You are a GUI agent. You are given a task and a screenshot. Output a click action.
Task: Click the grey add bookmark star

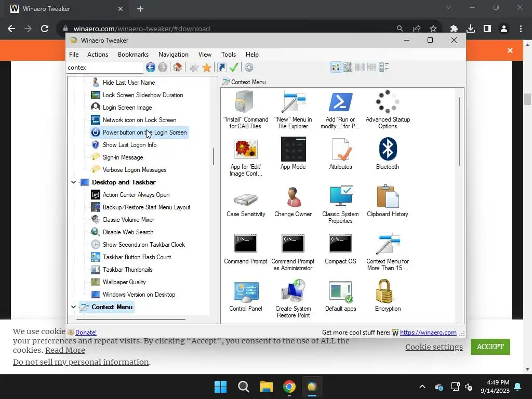point(194,68)
